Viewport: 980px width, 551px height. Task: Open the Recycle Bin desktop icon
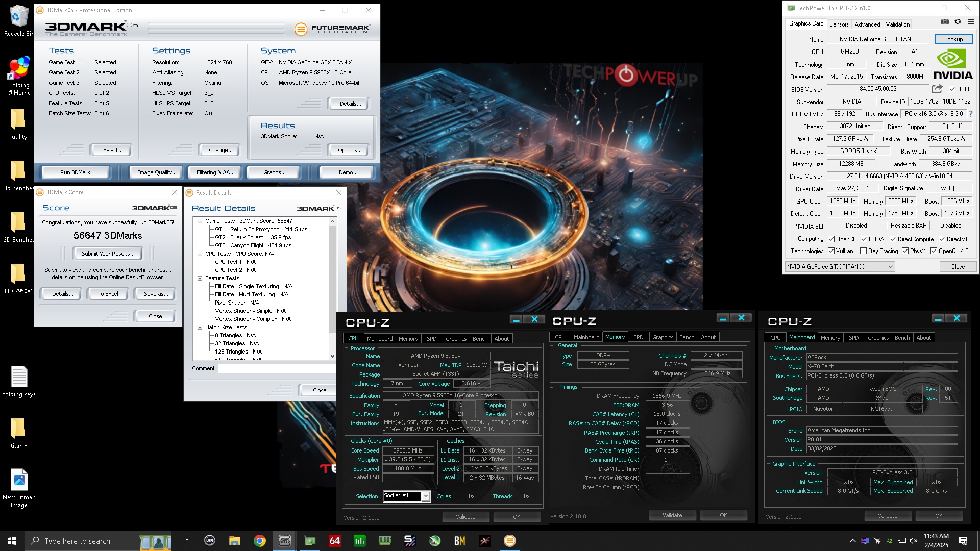click(x=18, y=20)
